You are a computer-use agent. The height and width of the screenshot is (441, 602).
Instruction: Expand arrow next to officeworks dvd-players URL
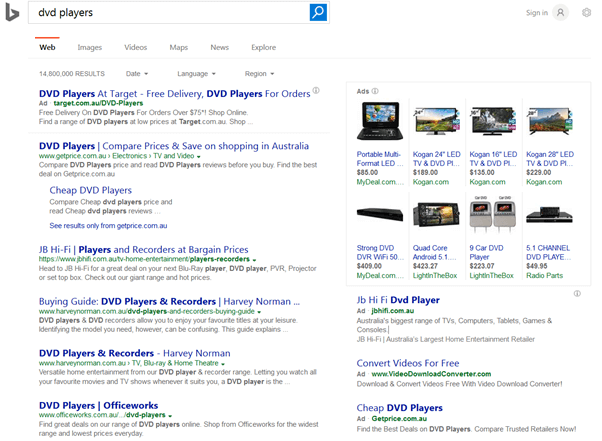[170, 416]
